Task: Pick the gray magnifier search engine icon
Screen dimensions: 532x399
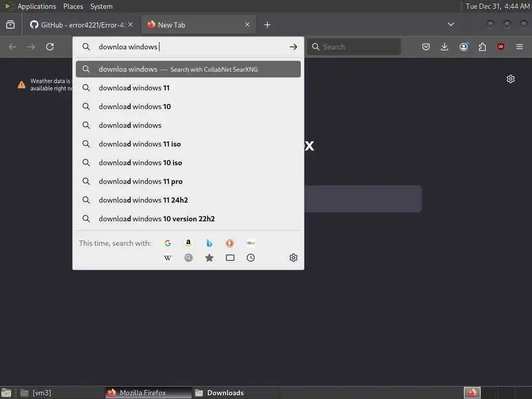Action: point(188,258)
